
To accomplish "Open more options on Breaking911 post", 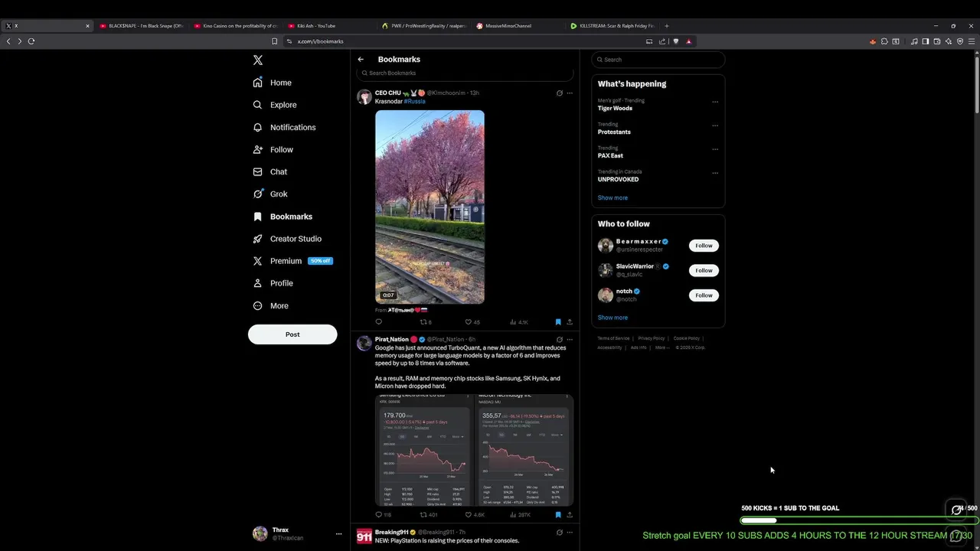I will click(570, 533).
